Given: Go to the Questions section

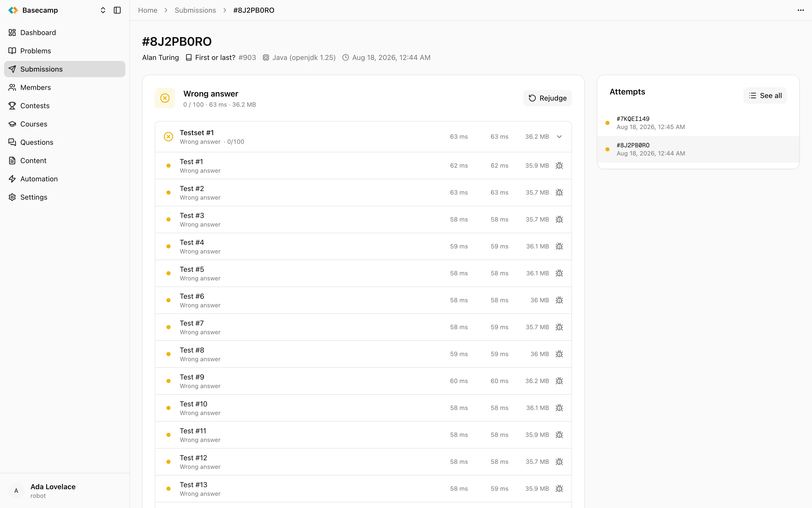Looking at the screenshot, I should [64, 142].
